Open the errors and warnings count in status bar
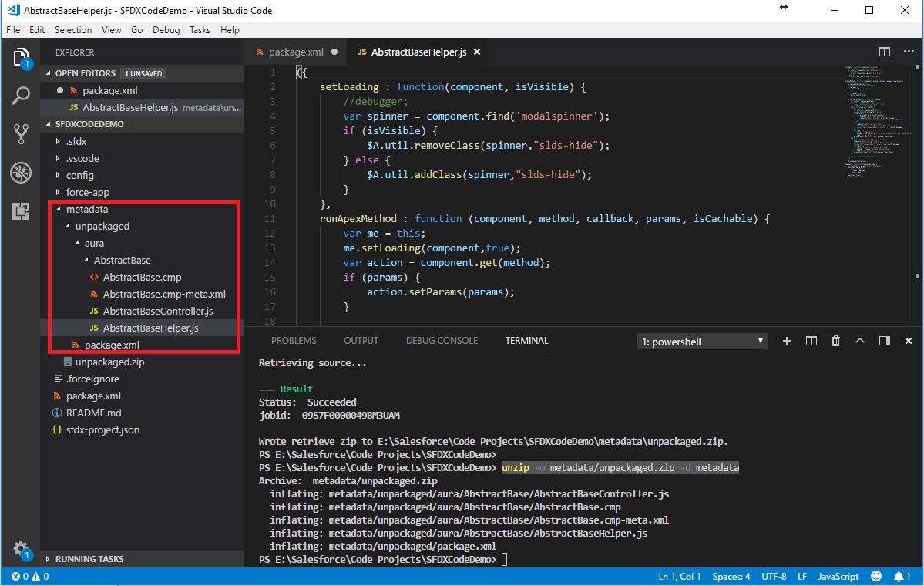 pyautogui.click(x=30, y=577)
